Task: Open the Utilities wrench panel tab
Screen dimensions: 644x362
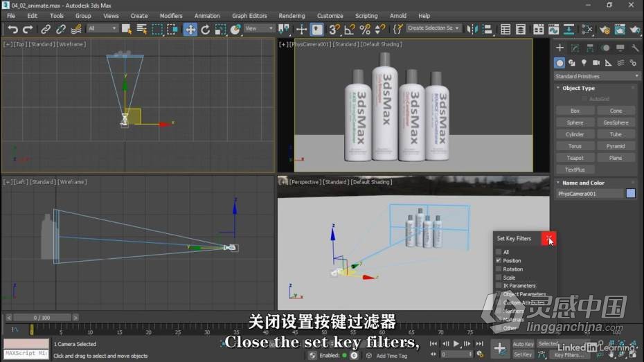Action: coord(635,48)
